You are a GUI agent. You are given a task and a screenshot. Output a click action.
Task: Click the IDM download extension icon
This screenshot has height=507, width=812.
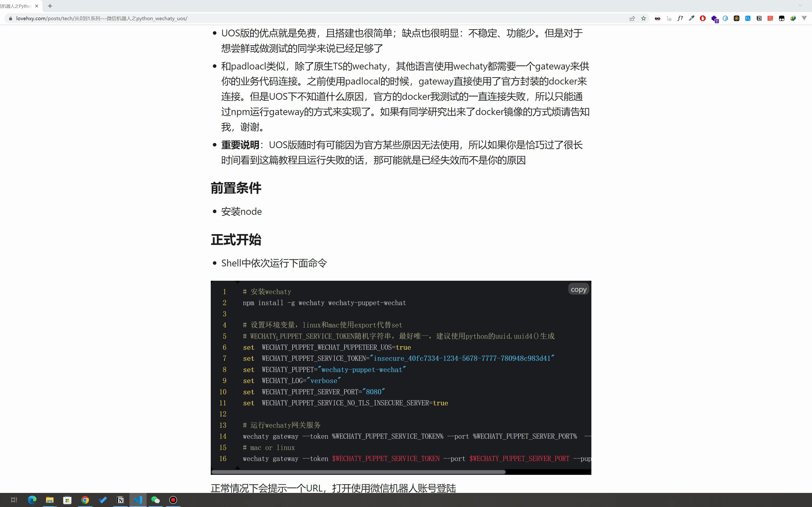point(793,19)
